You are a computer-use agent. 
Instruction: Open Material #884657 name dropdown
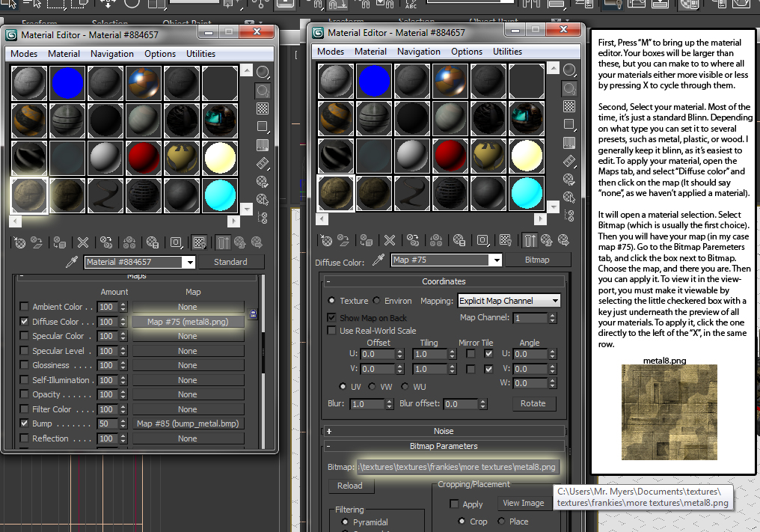pos(190,263)
